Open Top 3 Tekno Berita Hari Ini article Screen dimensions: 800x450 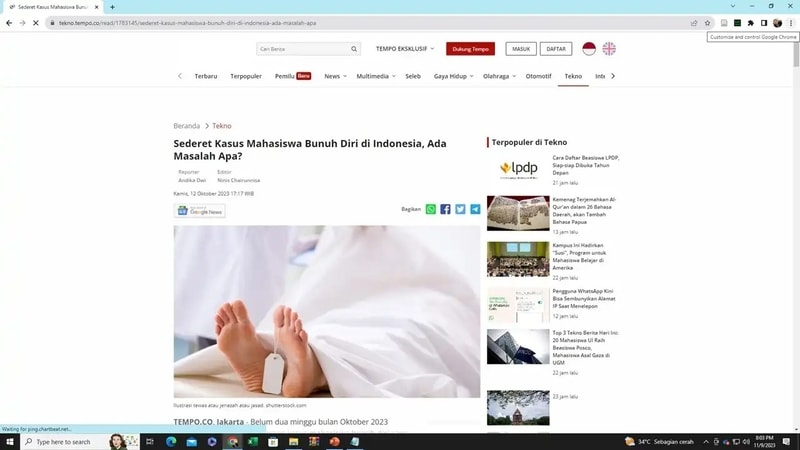585,347
